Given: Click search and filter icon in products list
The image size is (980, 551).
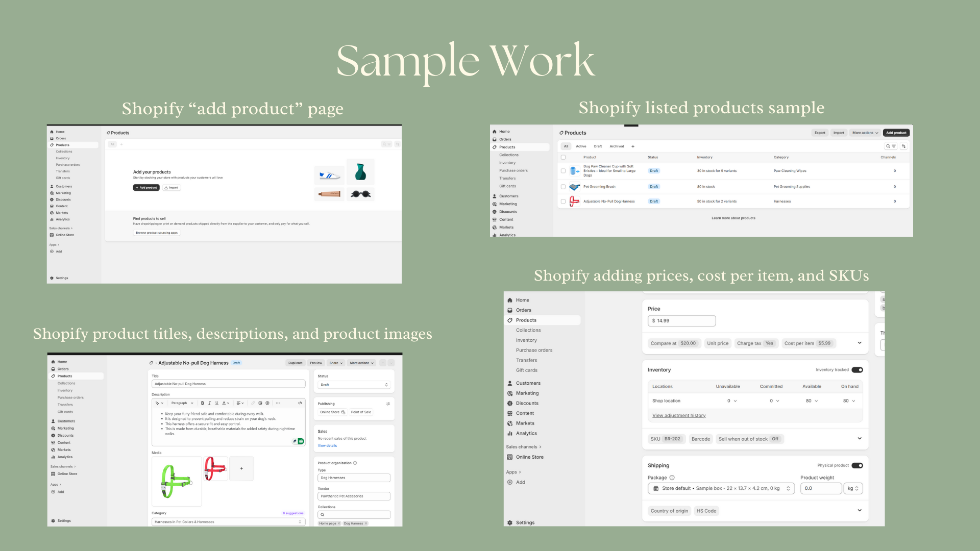Looking at the screenshot, I should pos(891,146).
